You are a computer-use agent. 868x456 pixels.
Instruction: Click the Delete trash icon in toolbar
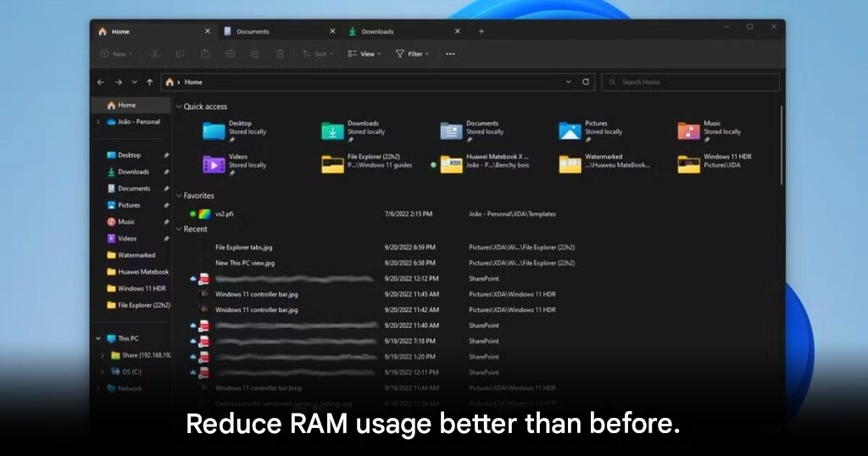coord(280,53)
